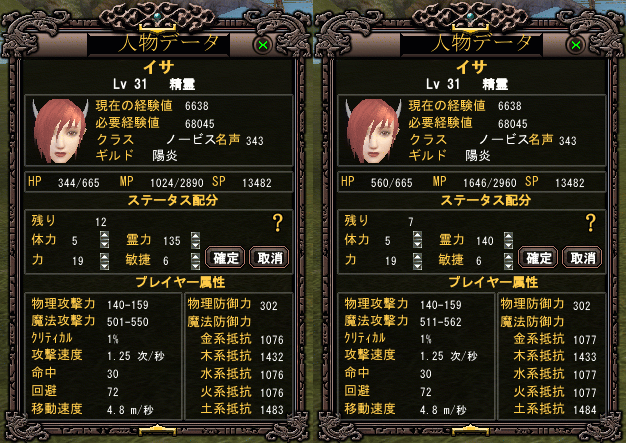Click the 取消 button in the left panel
The image size is (626, 443).
tap(269, 258)
